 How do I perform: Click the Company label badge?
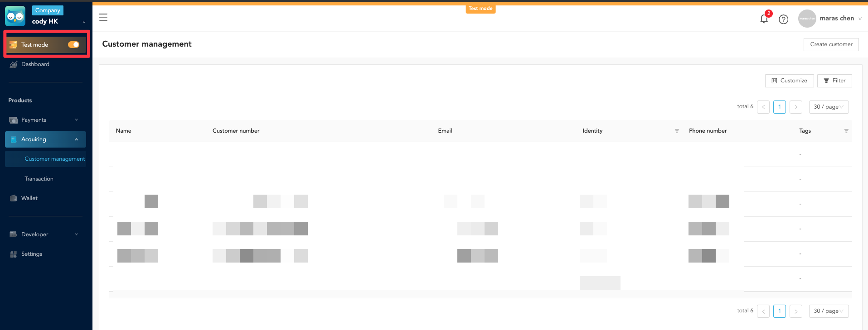(48, 10)
